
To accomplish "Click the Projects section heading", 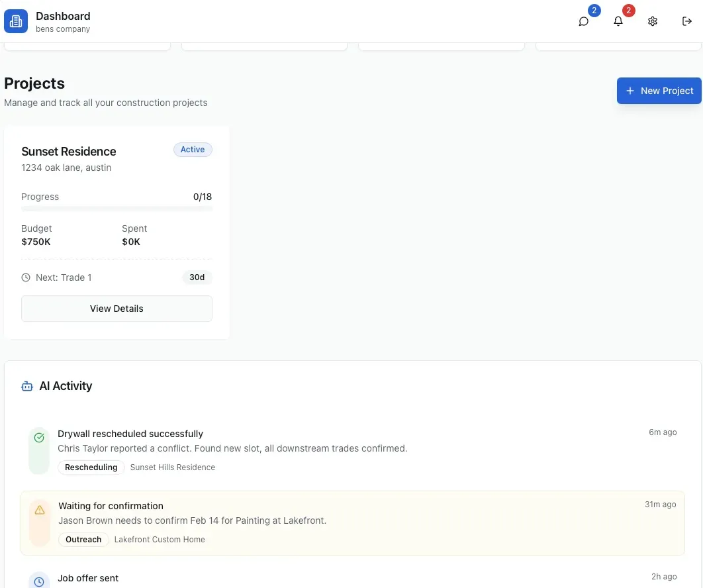I will tap(34, 83).
